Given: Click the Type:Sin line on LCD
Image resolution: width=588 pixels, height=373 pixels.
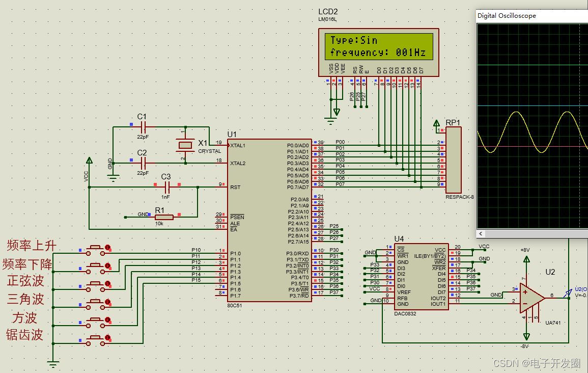Looking at the screenshot, I should (x=354, y=40).
